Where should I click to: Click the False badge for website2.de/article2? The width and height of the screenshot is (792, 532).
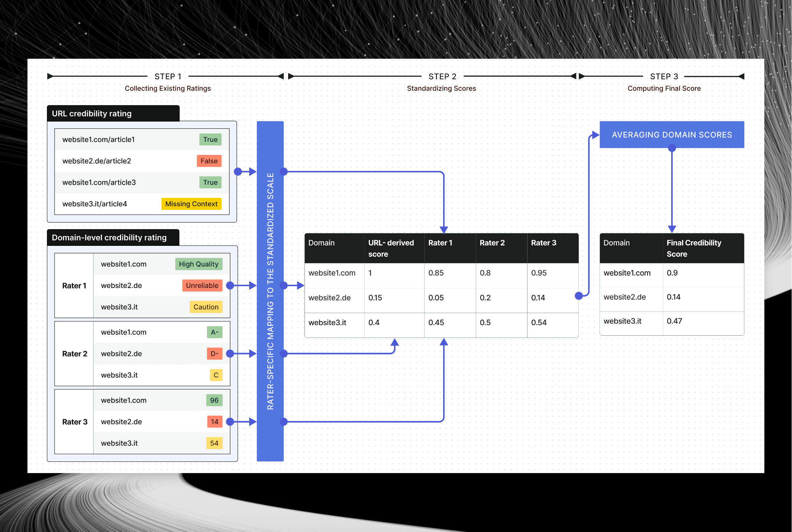pos(209,161)
